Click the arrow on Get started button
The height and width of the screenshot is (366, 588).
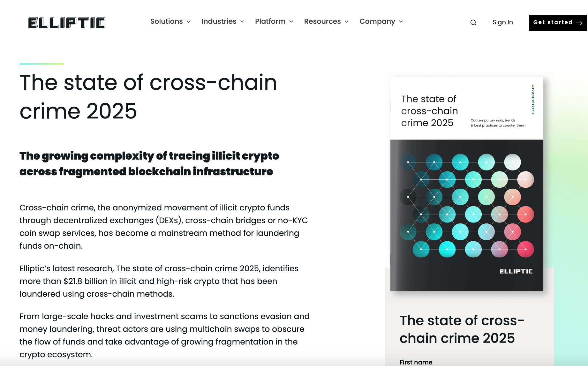pyautogui.click(x=579, y=22)
